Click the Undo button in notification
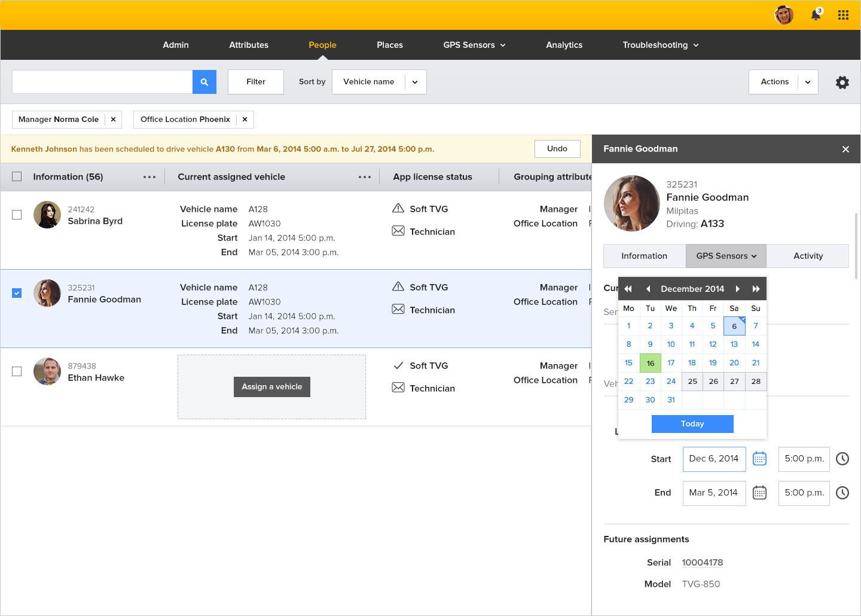This screenshot has width=861, height=616. 557,149
